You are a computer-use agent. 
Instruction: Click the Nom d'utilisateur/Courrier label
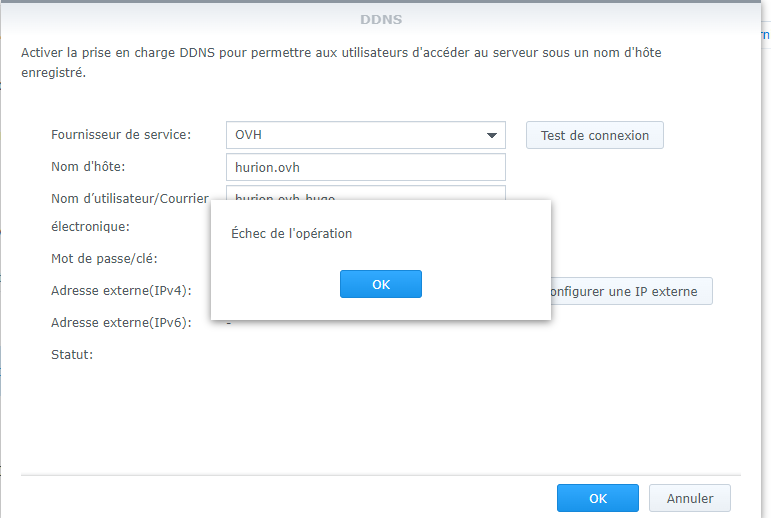[130, 198]
